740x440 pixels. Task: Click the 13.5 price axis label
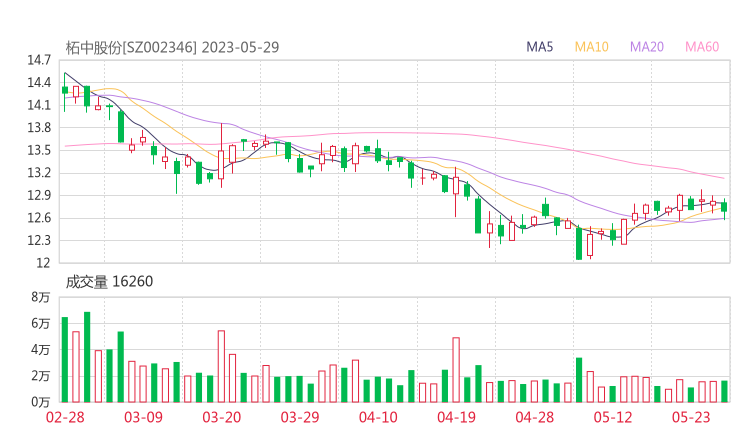click(x=39, y=150)
